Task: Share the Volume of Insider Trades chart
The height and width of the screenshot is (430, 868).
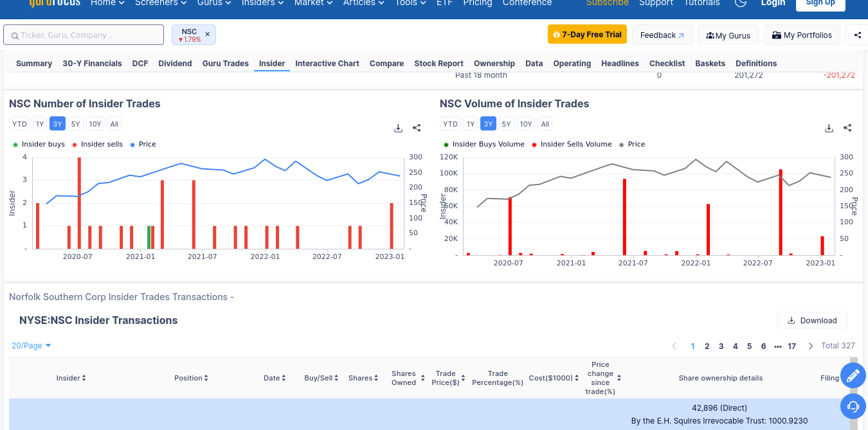Action: click(847, 128)
